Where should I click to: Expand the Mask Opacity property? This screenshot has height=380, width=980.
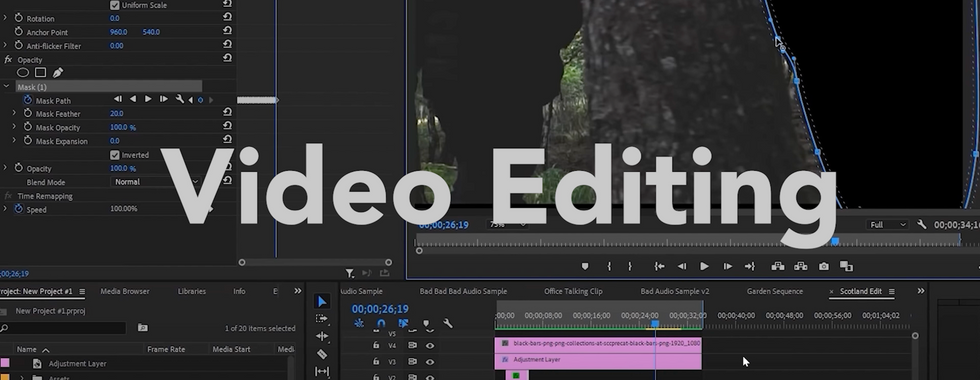14,127
